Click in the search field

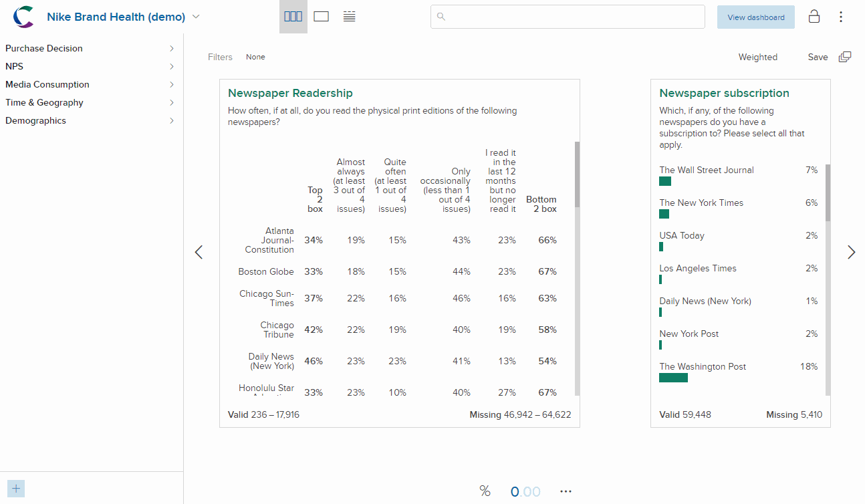tap(568, 17)
